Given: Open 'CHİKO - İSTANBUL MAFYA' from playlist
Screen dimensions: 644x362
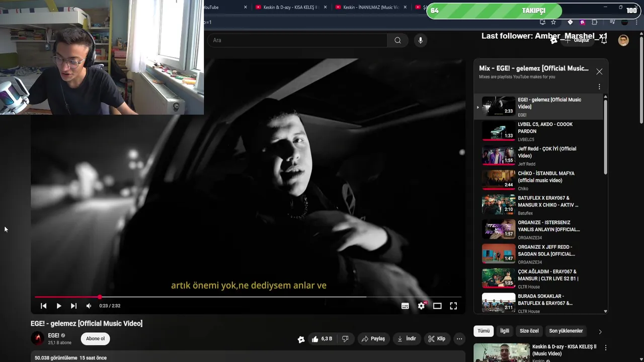Looking at the screenshot, I should tap(538, 180).
